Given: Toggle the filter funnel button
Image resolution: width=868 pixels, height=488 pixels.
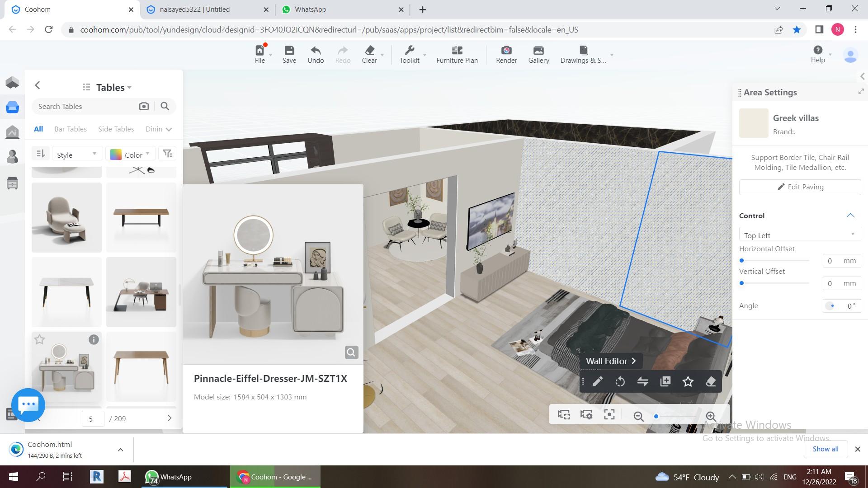Looking at the screenshot, I should point(168,154).
